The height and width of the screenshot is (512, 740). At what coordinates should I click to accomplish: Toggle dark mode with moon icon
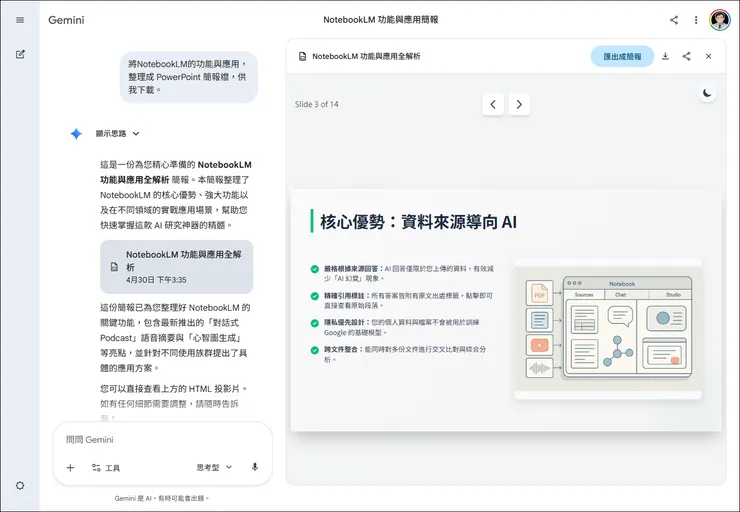(x=707, y=92)
